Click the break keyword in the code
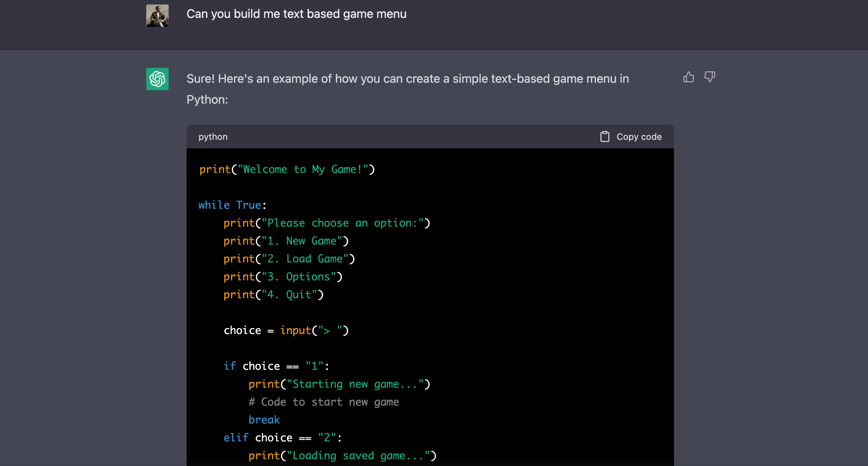 click(x=264, y=420)
